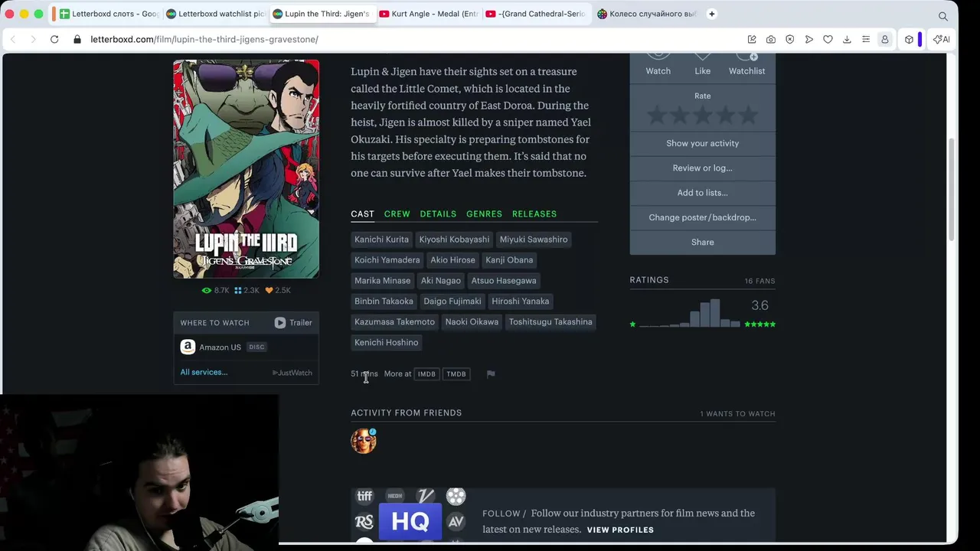Click Show your activity

coord(702,143)
